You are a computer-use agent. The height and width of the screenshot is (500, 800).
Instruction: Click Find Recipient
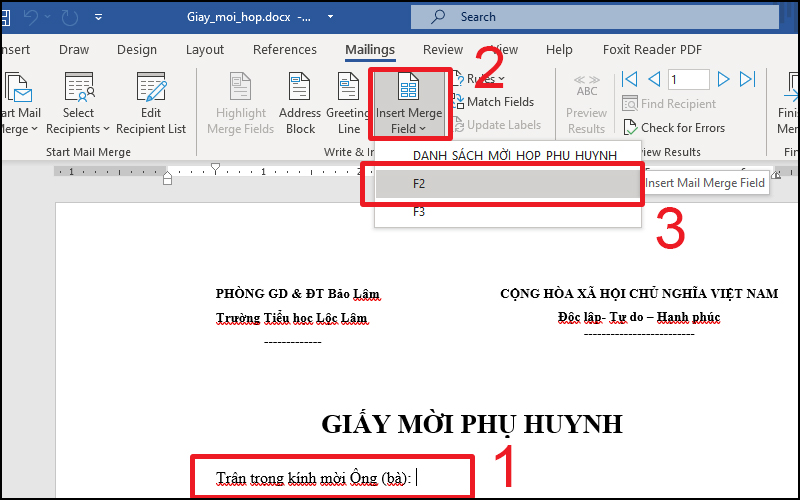click(669, 104)
